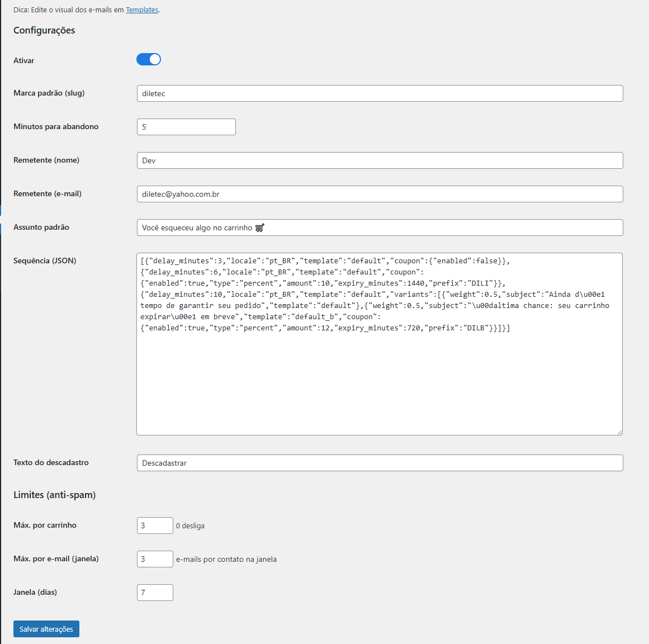This screenshot has width=649, height=644.
Task: Click the Máx. por carrinho number box
Action: click(x=155, y=525)
